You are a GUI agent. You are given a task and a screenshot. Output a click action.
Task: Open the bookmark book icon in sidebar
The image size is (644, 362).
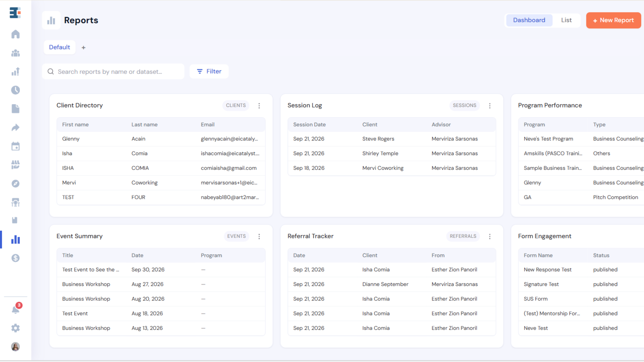tap(15, 220)
